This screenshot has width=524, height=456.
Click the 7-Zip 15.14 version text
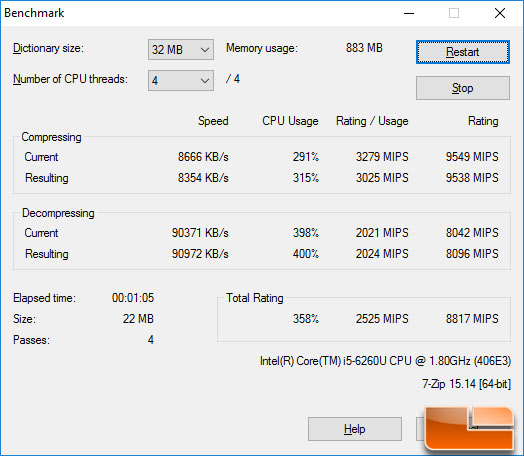click(x=466, y=384)
